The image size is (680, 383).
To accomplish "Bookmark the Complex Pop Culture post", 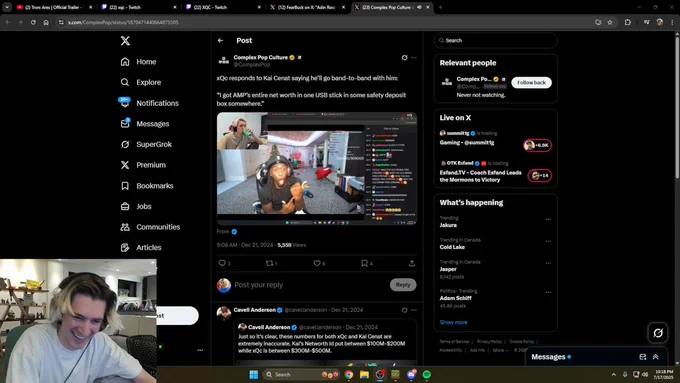I will 364,263.
